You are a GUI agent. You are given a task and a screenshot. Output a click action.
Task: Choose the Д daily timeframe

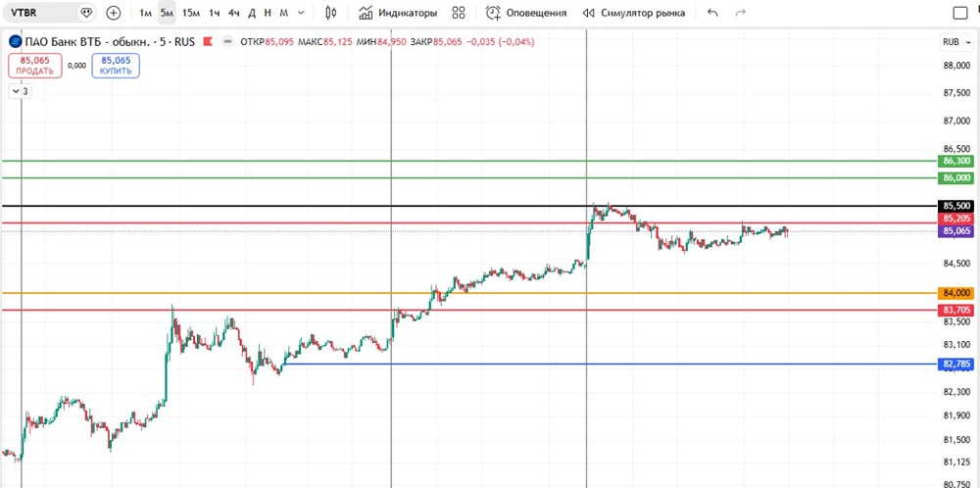click(251, 13)
